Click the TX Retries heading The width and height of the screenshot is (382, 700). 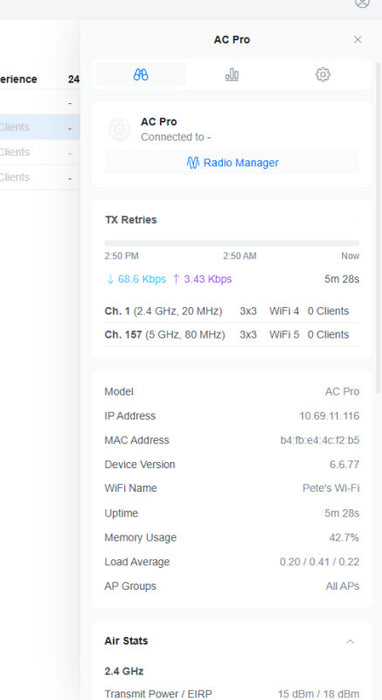(131, 220)
